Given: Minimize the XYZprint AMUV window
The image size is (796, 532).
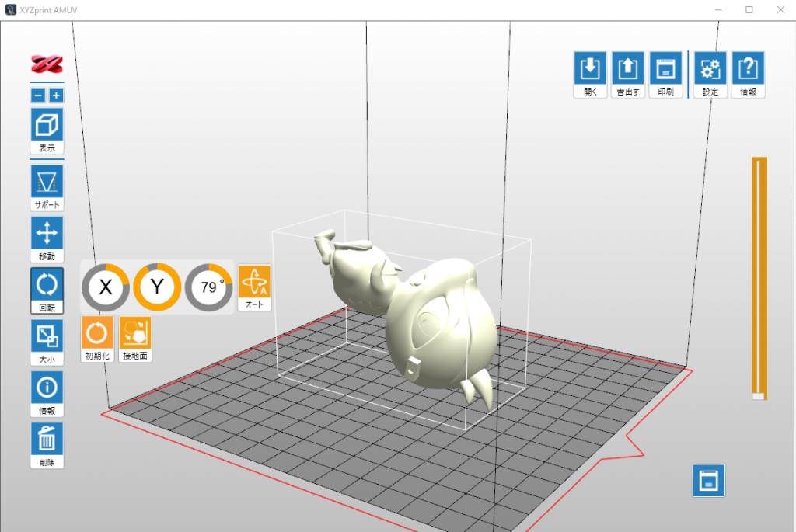Looking at the screenshot, I should (x=718, y=10).
